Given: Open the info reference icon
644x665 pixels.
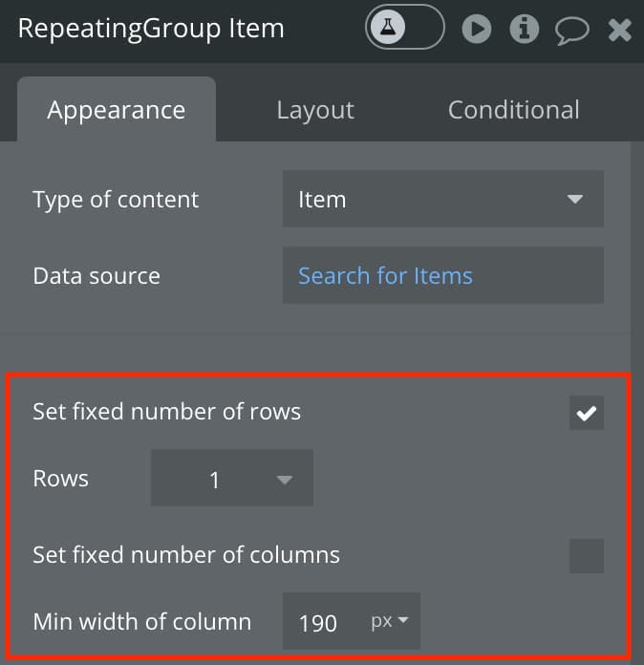Looking at the screenshot, I should pyautogui.click(x=524, y=29).
